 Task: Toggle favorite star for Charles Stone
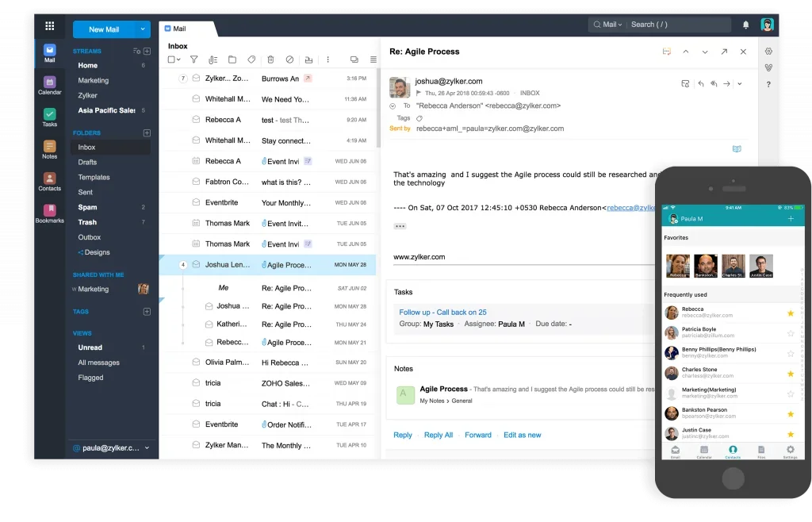click(x=790, y=374)
